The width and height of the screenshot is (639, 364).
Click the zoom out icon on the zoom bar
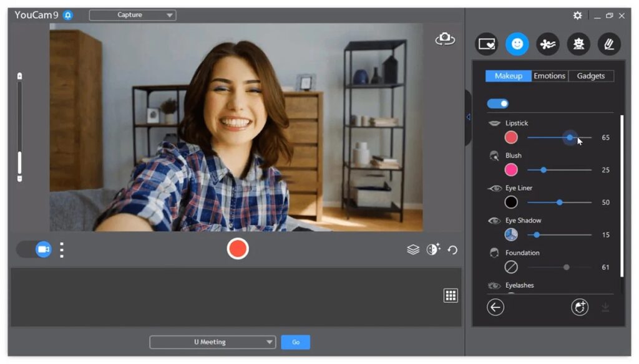pos(19,179)
